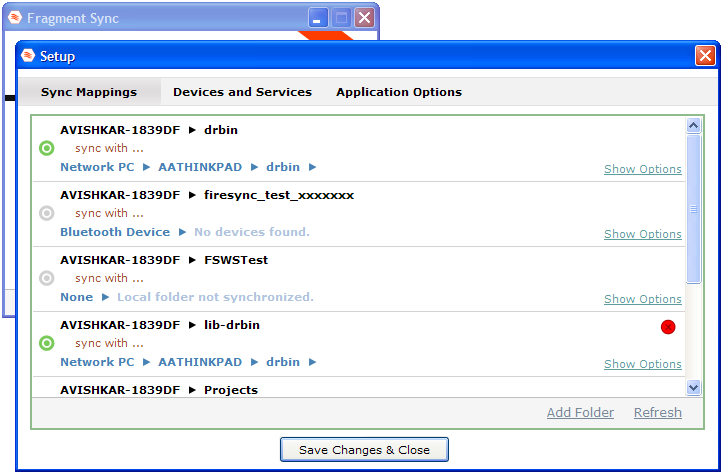Open the Devices and Services tab
Viewport: 724px width, 475px height.
[242, 92]
